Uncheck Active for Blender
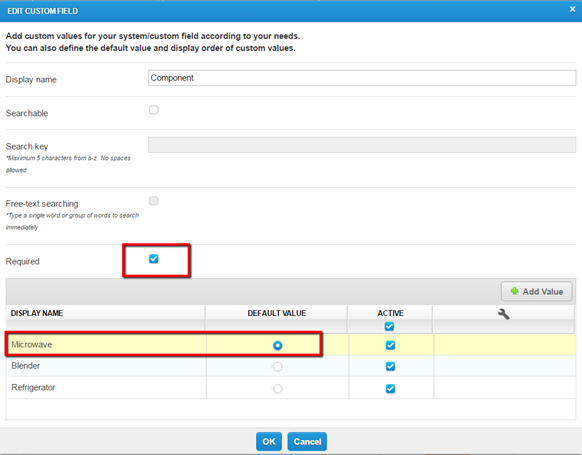 (x=390, y=366)
